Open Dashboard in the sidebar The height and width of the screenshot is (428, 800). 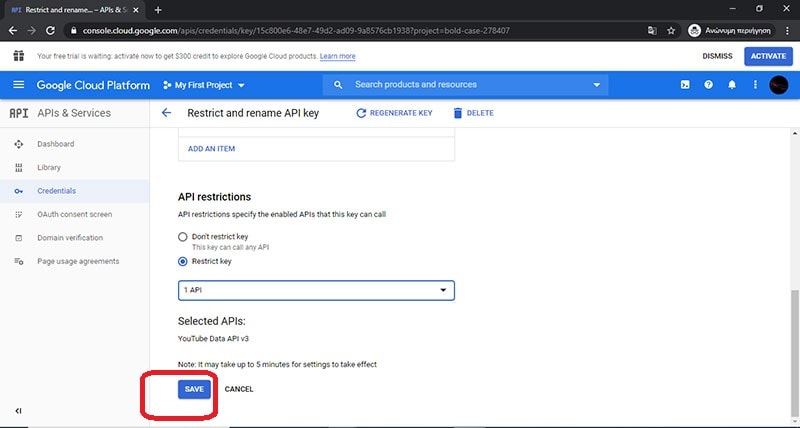tap(55, 144)
